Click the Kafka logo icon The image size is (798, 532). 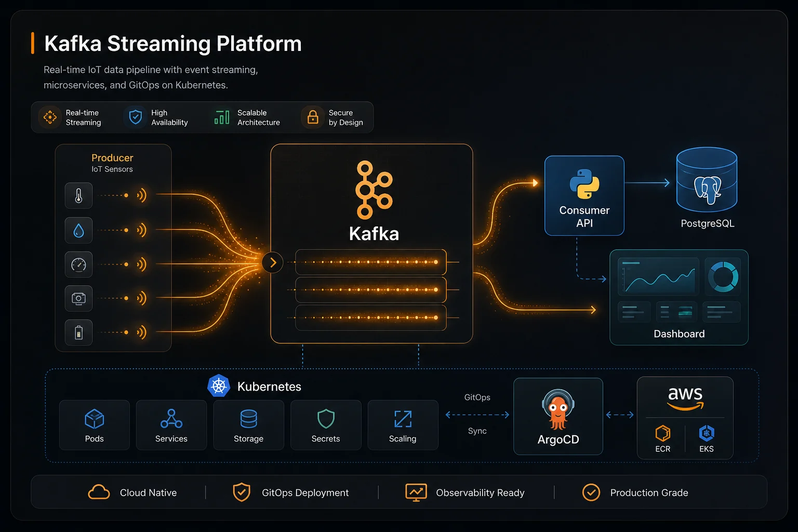(x=374, y=190)
